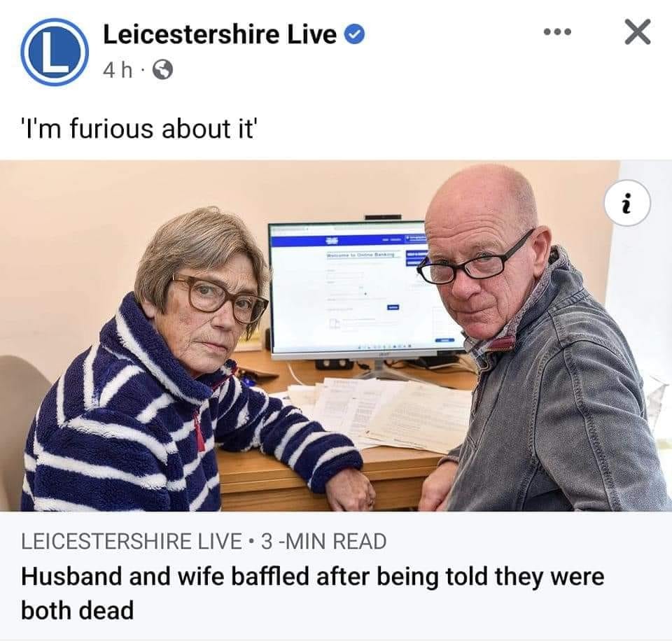Open the Leicestershire Live profile logo
672x641 pixels.
click(x=54, y=52)
